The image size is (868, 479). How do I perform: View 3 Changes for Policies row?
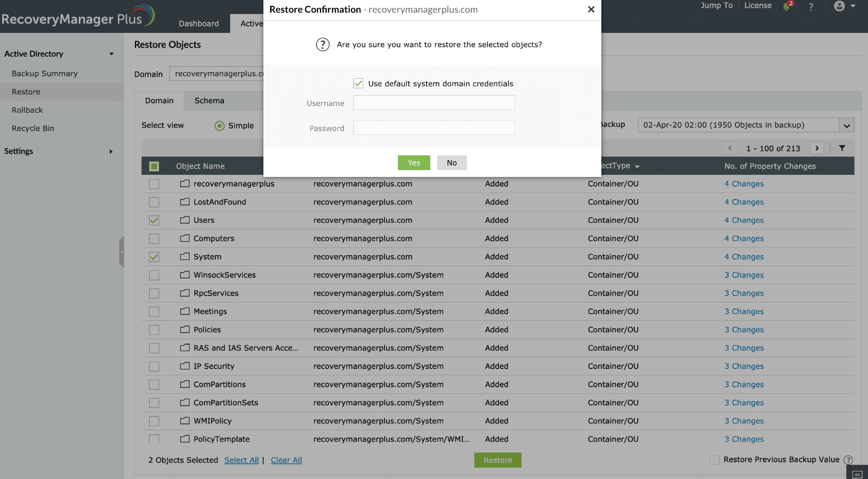coord(744,330)
